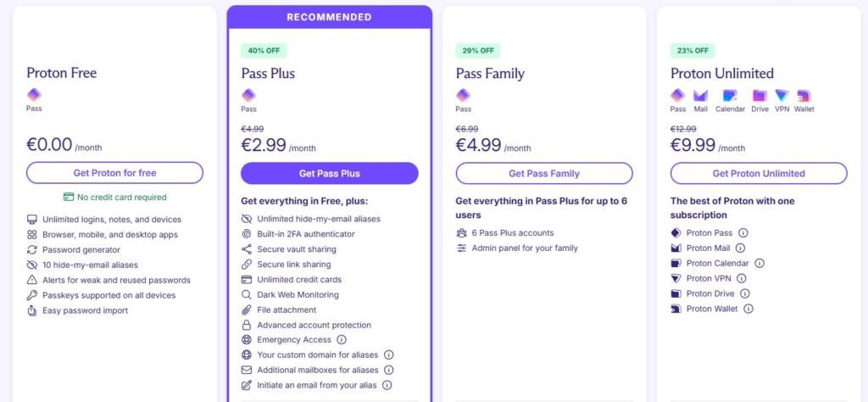
Task: Click the info icon next to Proton VPN
Action: click(741, 278)
